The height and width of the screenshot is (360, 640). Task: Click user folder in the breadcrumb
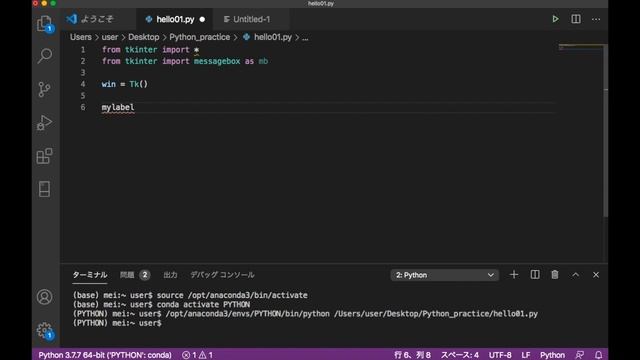click(110, 37)
